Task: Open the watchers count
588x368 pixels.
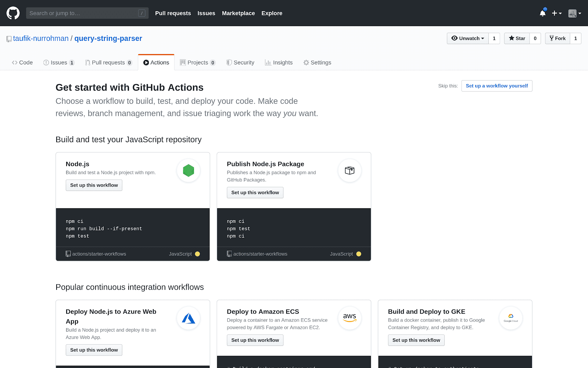Action: coord(494,38)
